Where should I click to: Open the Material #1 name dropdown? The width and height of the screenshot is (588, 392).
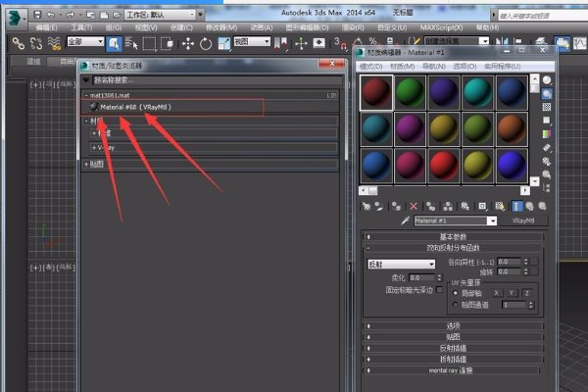click(492, 220)
